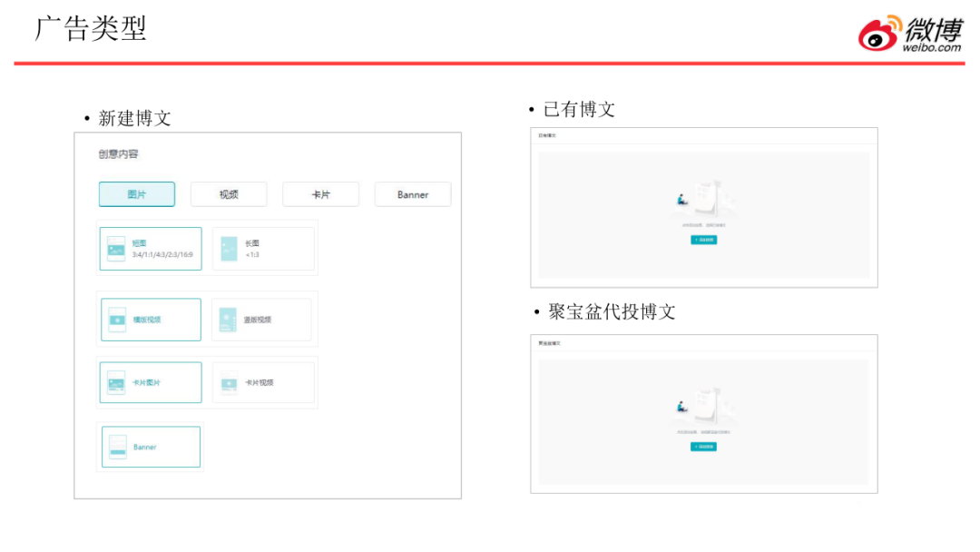Click the Weibo logo in top corner
This screenshot has height=552, width=980.
coord(910,34)
